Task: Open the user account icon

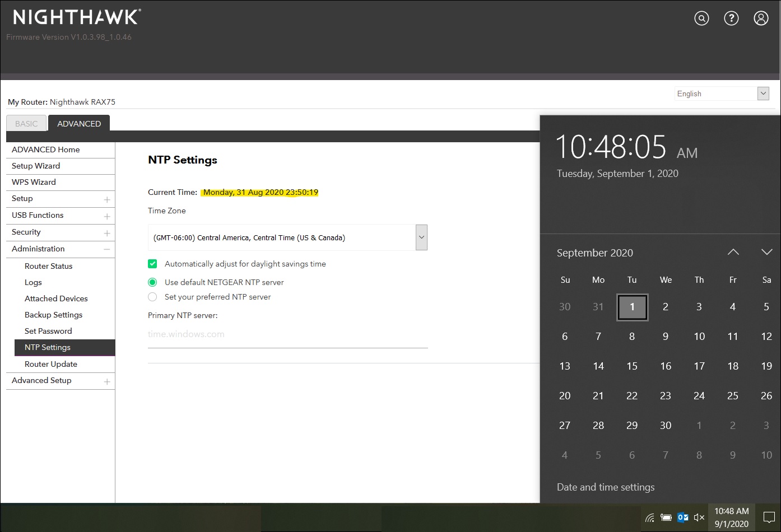Action: click(761, 18)
